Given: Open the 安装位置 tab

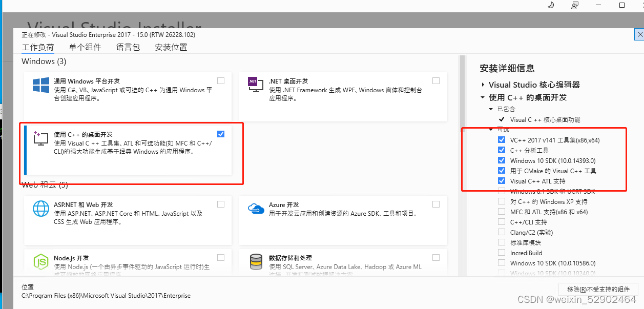Looking at the screenshot, I should 171,47.
